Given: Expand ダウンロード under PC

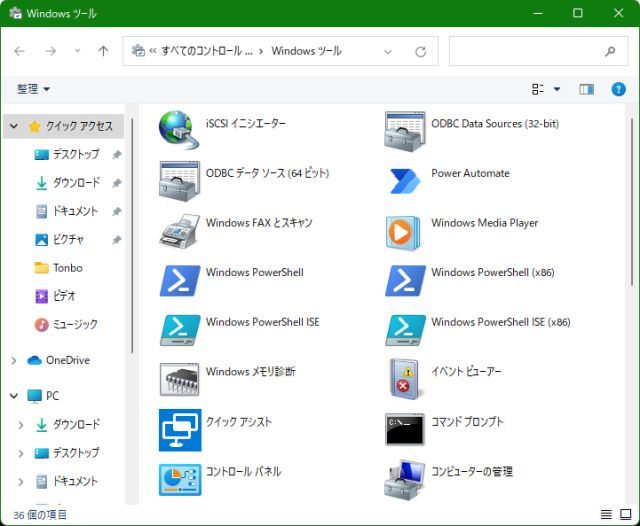Looking at the screenshot, I should coord(21,425).
